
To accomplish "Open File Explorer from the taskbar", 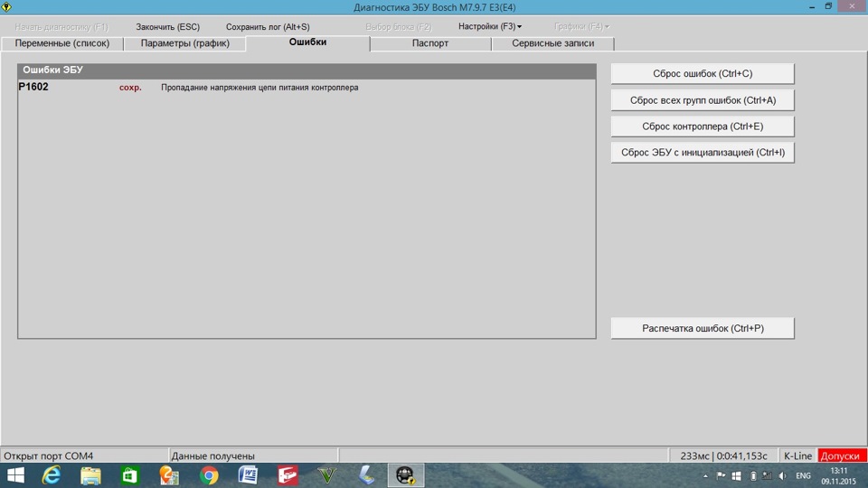I will (90, 475).
